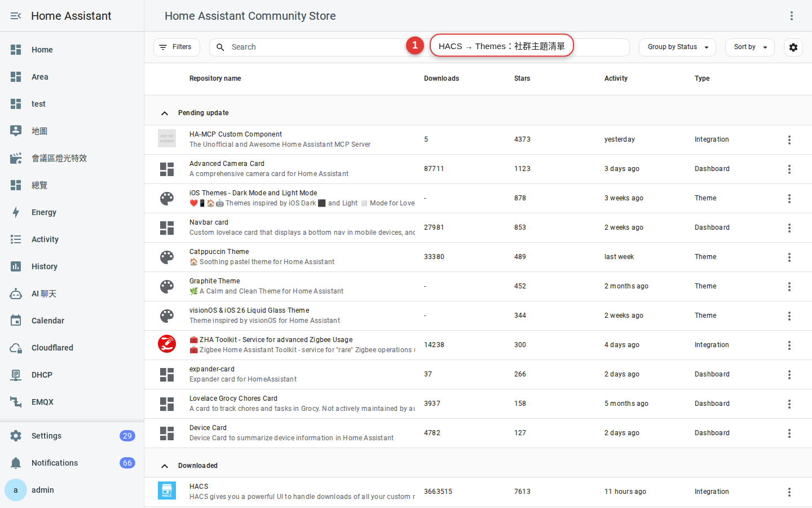Image resolution: width=812 pixels, height=508 pixels.
Task: Open the DHCP icon in sidebar
Action: (16, 375)
